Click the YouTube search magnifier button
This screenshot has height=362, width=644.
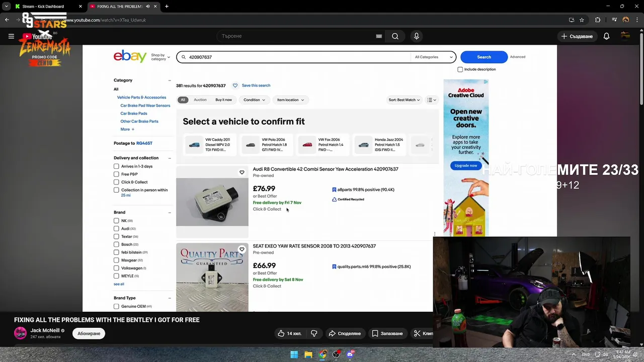point(395,36)
